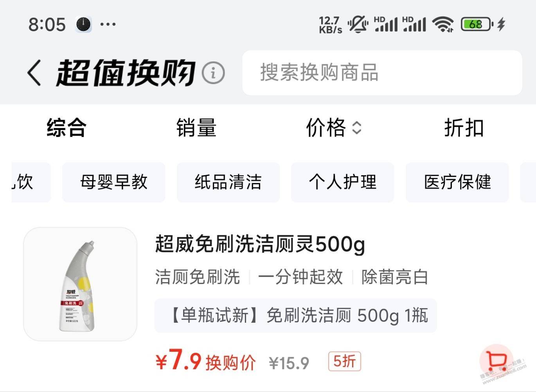Filter by 纸品清洁 category
This screenshot has height=392, width=536.
point(228,182)
